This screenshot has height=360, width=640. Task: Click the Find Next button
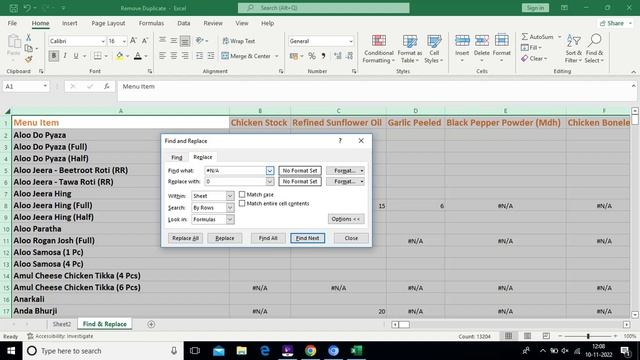(x=308, y=238)
